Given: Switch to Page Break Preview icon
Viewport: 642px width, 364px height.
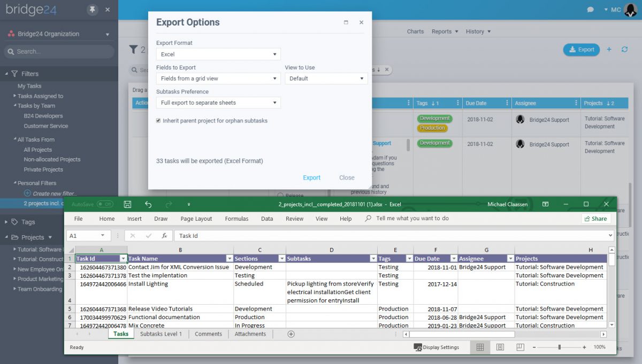Looking at the screenshot, I should (519, 347).
